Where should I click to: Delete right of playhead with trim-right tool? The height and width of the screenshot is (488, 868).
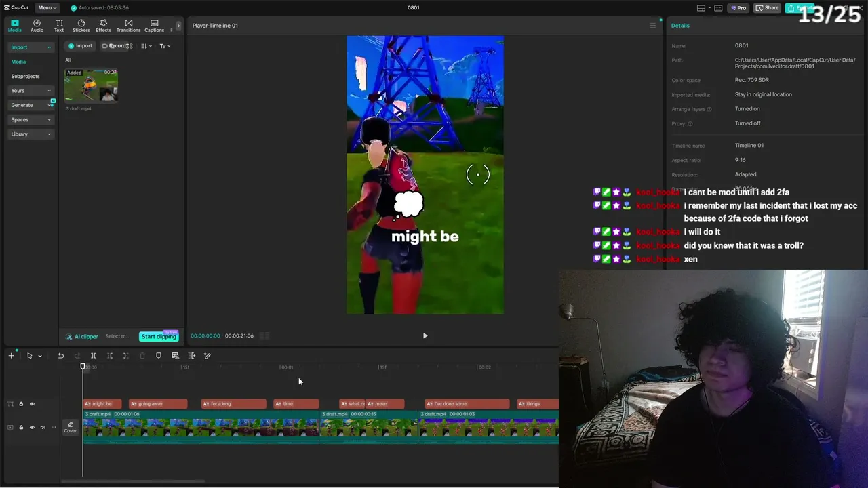pyautogui.click(x=125, y=355)
